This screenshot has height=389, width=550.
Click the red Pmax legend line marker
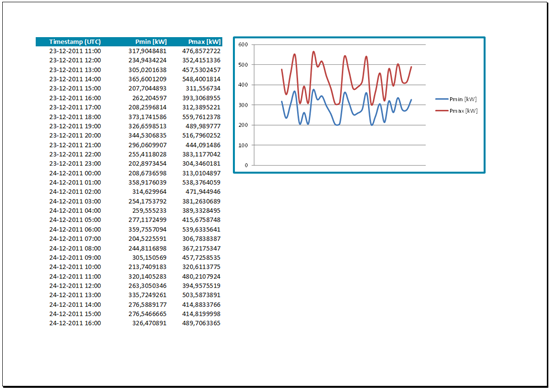pos(442,111)
